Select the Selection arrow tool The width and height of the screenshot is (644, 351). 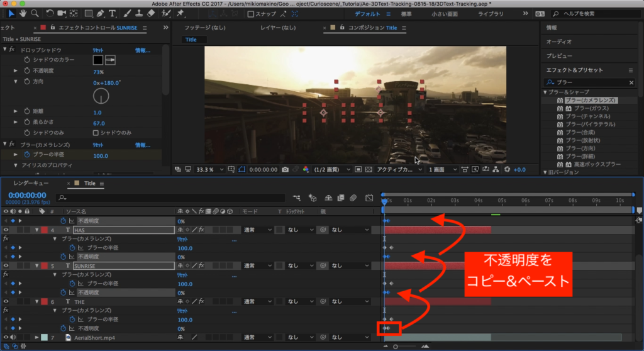(x=11, y=14)
